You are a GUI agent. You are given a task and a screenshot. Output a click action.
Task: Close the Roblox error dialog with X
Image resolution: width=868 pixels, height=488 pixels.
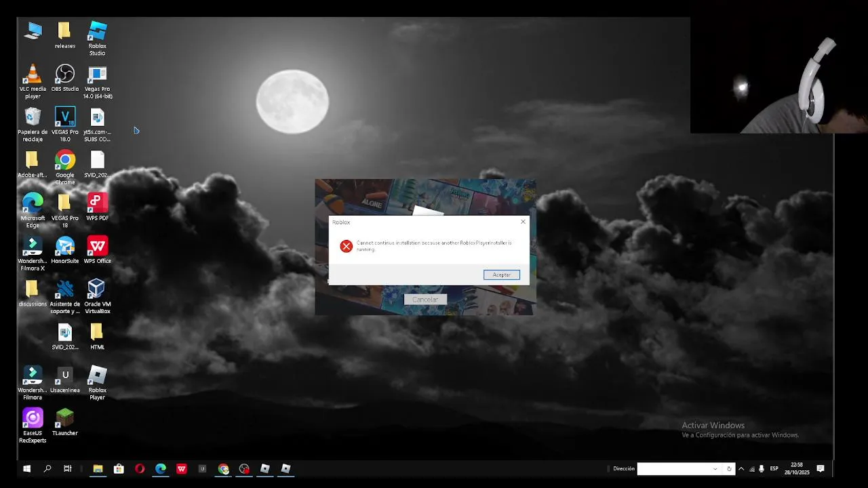523,222
